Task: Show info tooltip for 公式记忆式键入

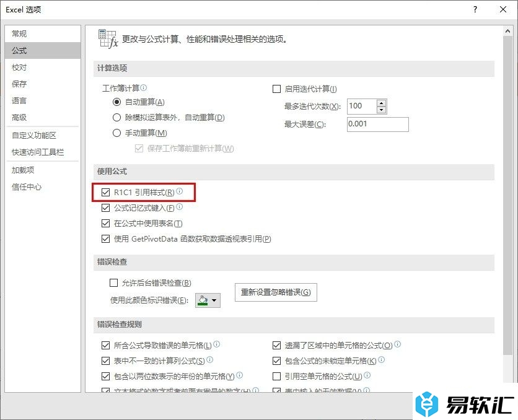Action: tap(180, 207)
